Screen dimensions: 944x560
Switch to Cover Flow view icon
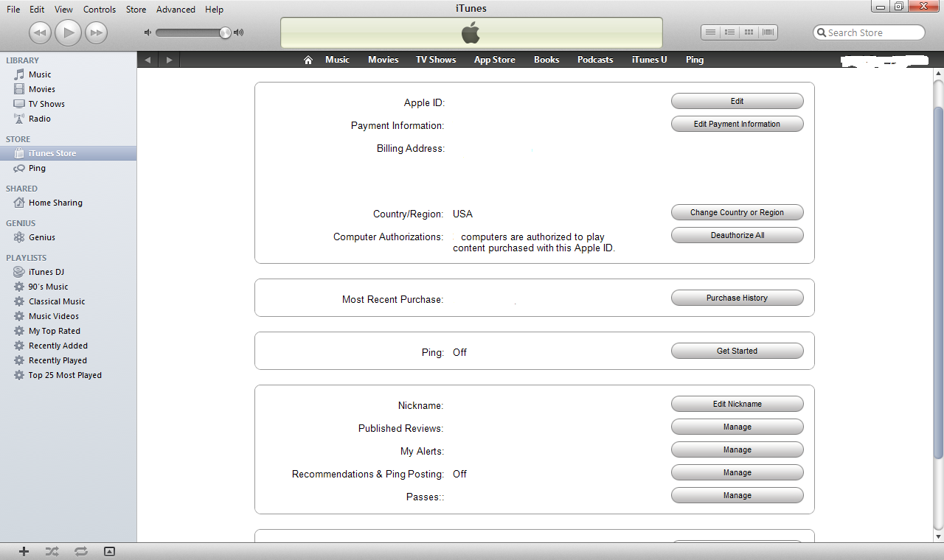768,32
